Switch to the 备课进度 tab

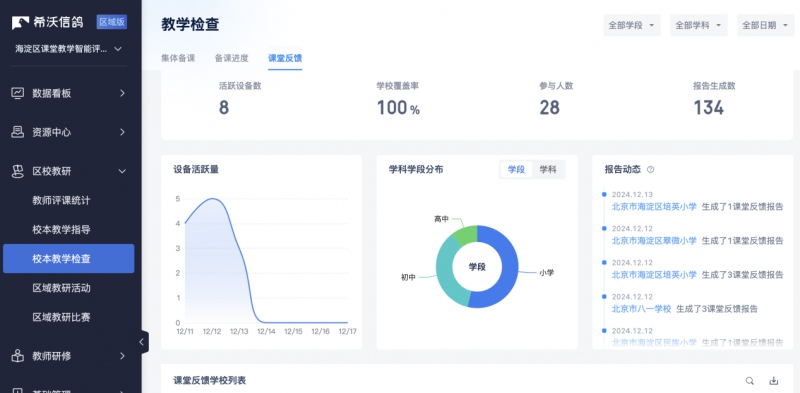point(232,58)
